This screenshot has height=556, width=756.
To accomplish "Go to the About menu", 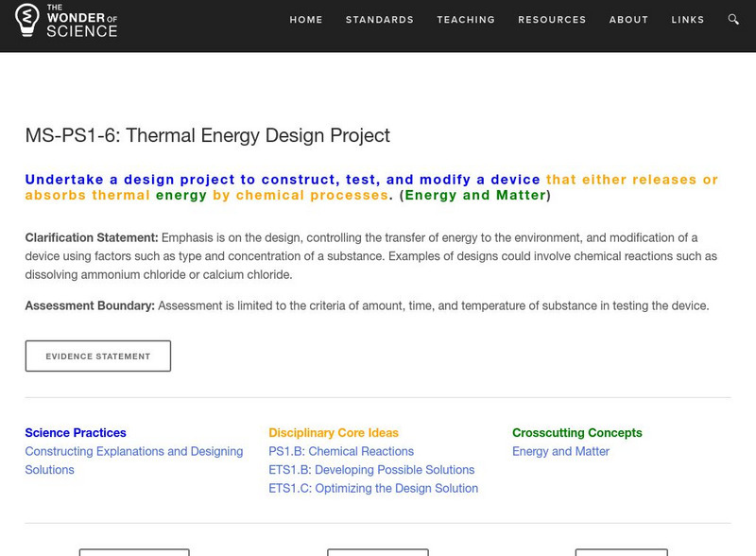I will pos(628,20).
